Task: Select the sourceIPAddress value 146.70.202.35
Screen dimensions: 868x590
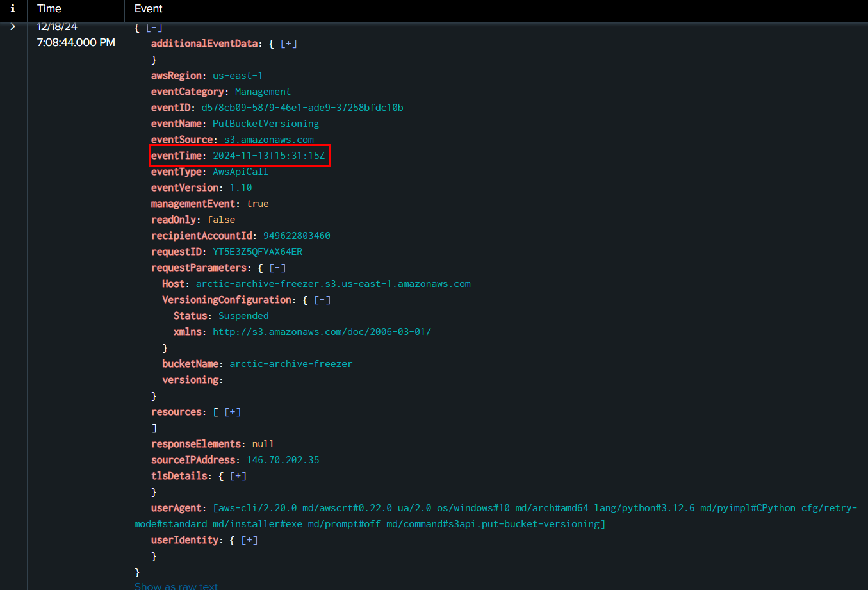Action: click(283, 459)
